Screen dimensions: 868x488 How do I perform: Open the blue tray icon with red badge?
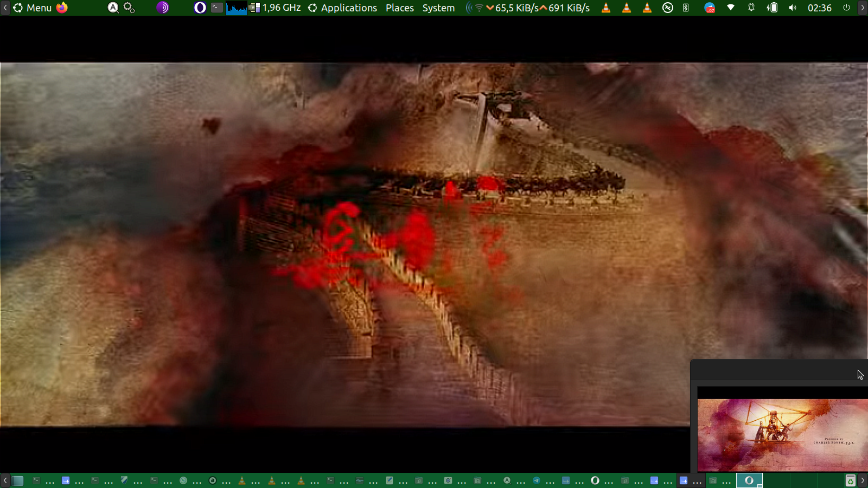[710, 8]
